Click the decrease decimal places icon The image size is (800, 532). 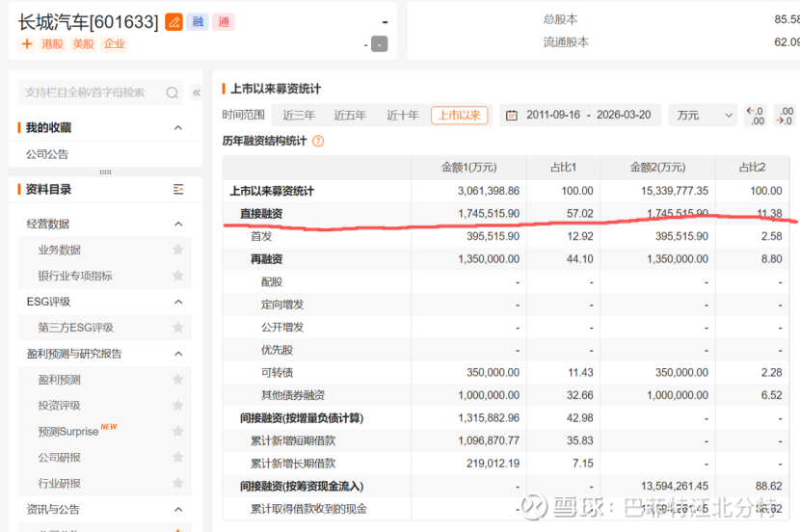[x=755, y=116]
